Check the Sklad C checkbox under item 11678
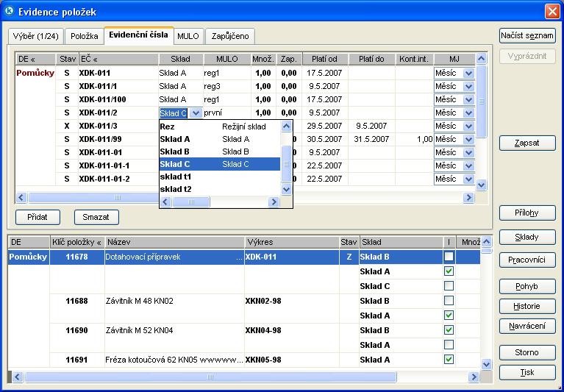564x392 pixels. [449, 286]
